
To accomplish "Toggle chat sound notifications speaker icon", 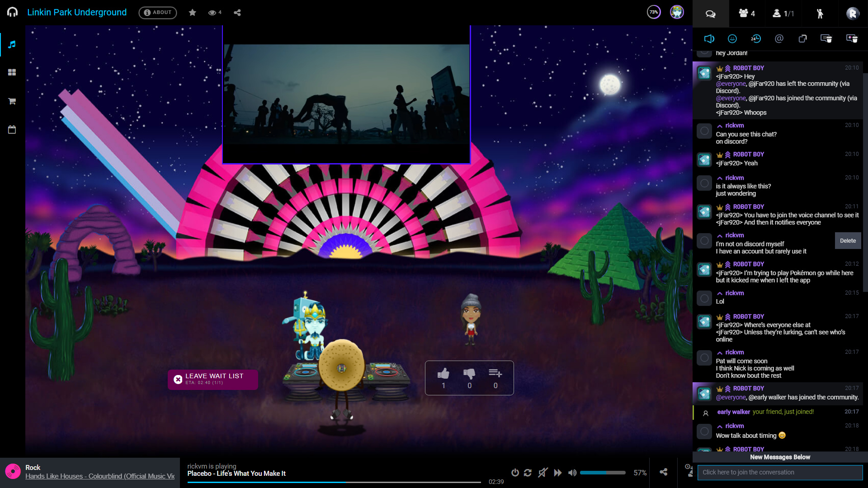I will 709,39.
